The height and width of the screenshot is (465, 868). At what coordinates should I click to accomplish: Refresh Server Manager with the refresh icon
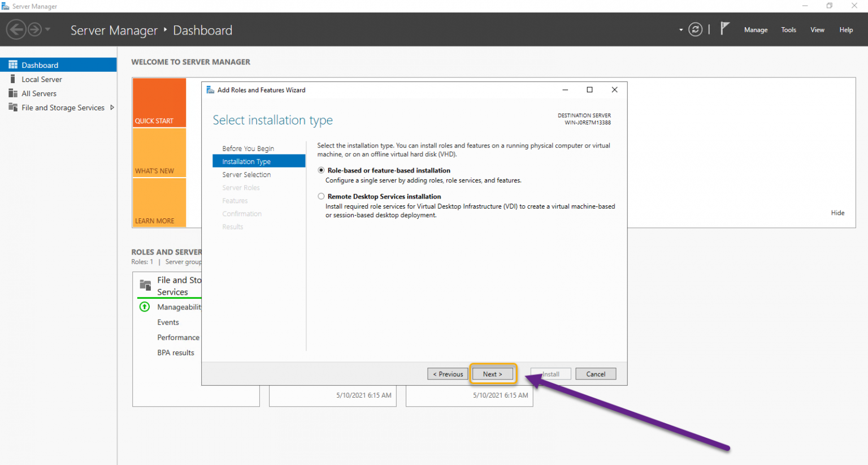coord(696,29)
